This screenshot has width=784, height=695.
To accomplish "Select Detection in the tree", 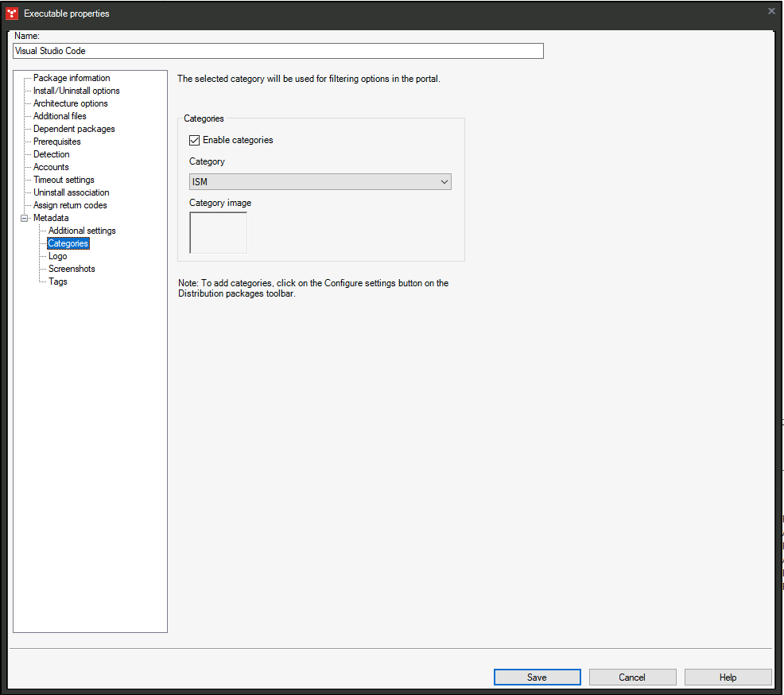I will tap(52, 154).
